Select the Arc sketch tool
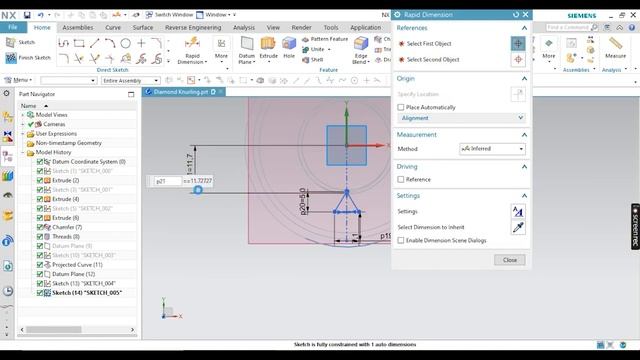Screen dimensions: 640x360 click(x=110, y=43)
